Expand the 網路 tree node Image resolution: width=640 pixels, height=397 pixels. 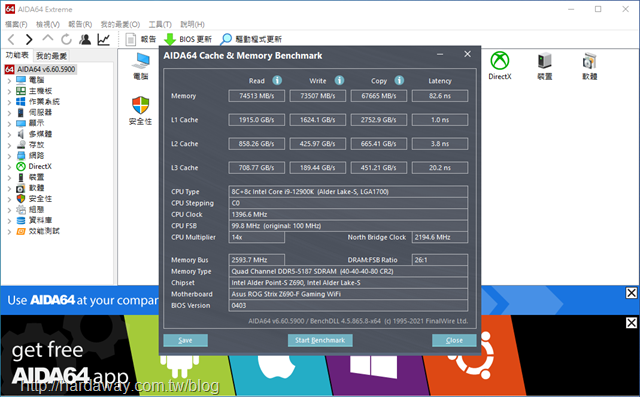9,156
